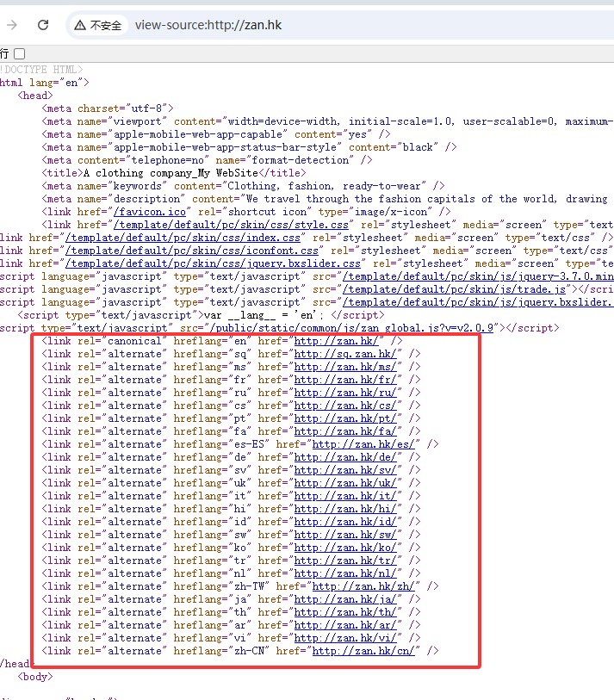Open the http://zan.hk/nl/ link
The width and height of the screenshot is (614, 700).
click(345, 574)
